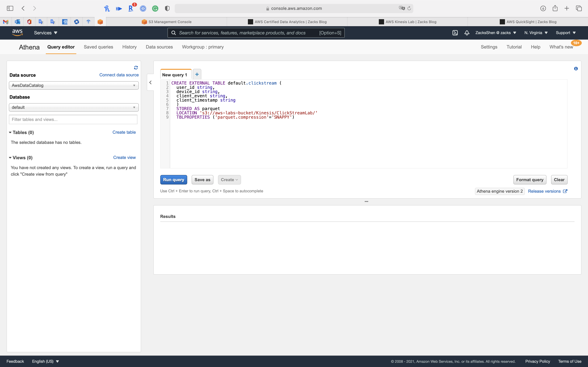Click the Connect data source link
This screenshot has height=367, width=588.
(x=119, y=75)
